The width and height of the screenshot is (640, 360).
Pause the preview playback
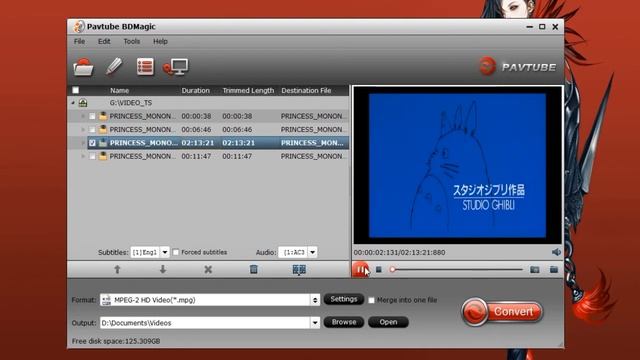360,269
